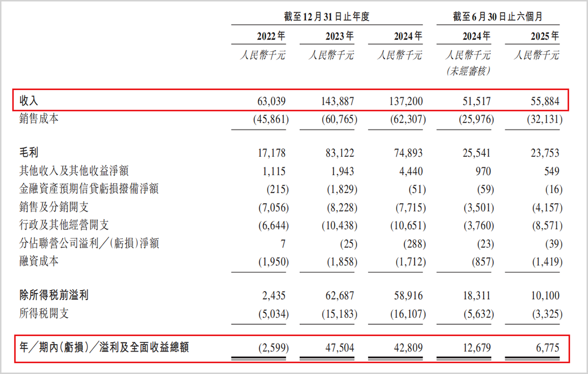
Task: Click the 2023年 column header
Action: [x=339, y=36]
